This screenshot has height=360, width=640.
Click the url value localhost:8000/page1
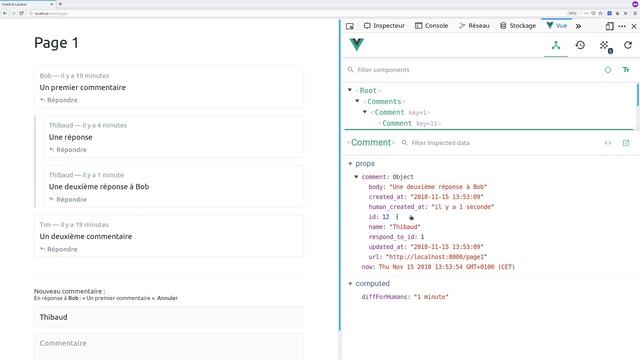pos(436,257)
